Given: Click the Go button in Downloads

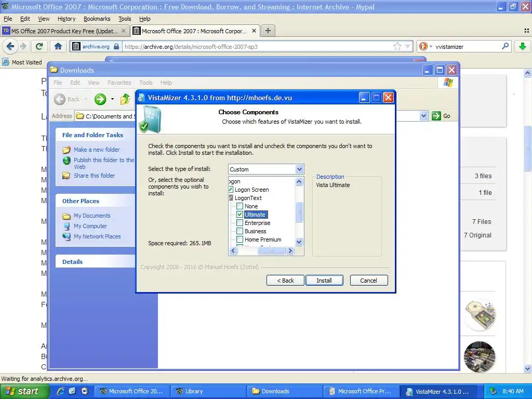Looking at the screenshot, I should point(442,116).
